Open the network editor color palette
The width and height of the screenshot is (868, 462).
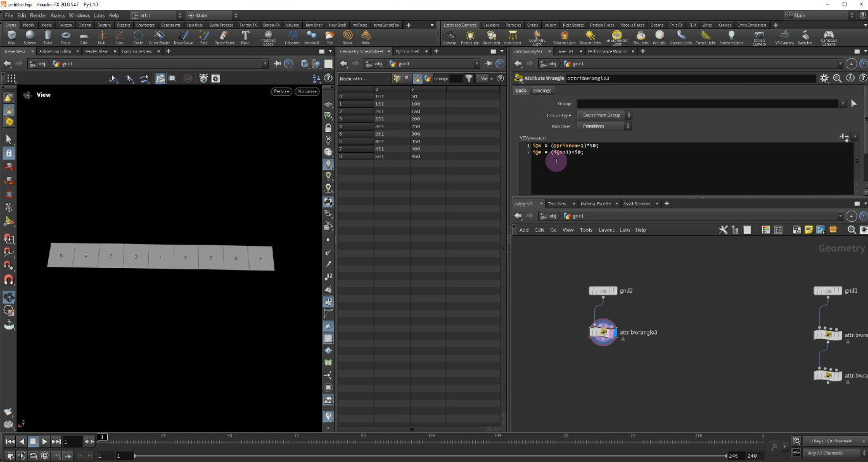[765, 229]
